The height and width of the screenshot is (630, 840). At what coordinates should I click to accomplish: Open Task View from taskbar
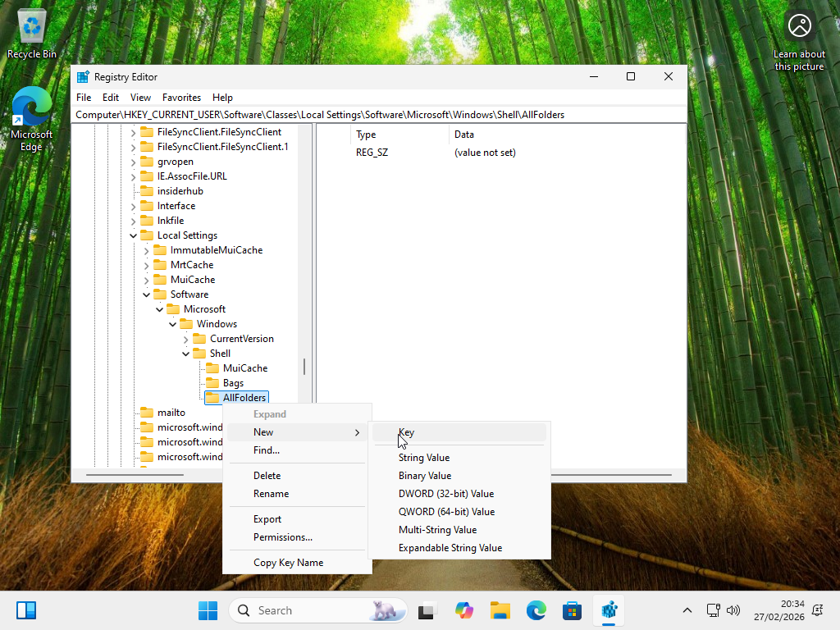(426, 610)
